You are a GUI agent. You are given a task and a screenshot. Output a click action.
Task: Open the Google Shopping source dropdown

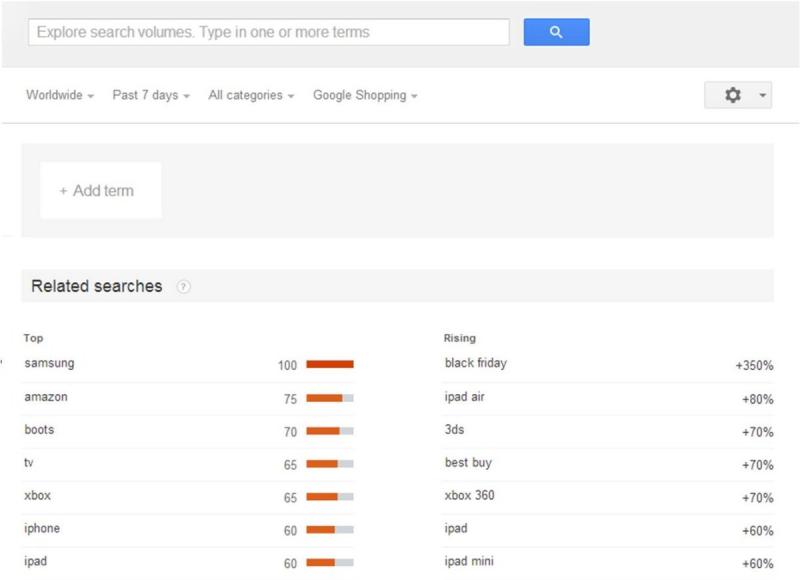[365, 95]
